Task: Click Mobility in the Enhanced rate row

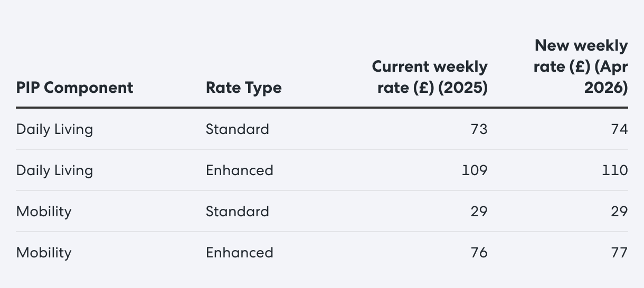Action: pos(44,253)
